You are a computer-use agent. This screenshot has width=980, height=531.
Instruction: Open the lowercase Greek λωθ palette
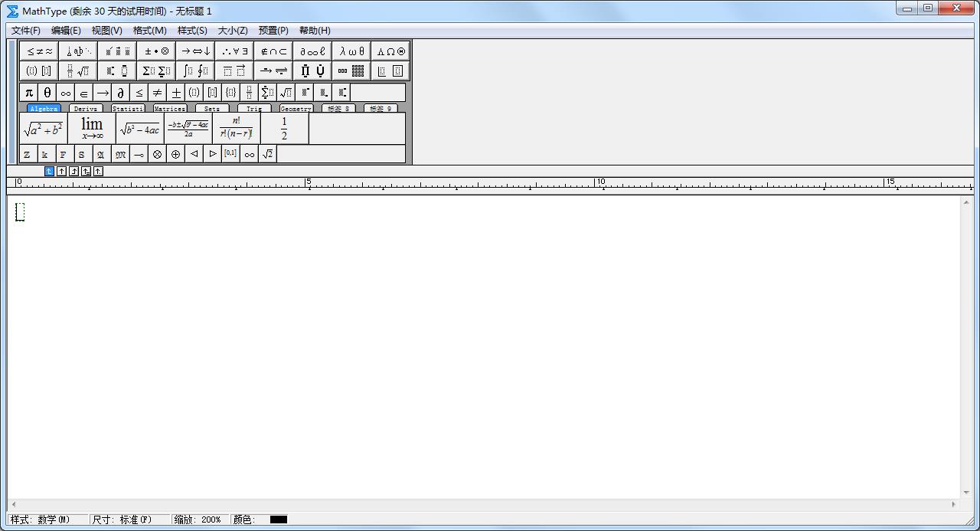(x=352, y=51)
